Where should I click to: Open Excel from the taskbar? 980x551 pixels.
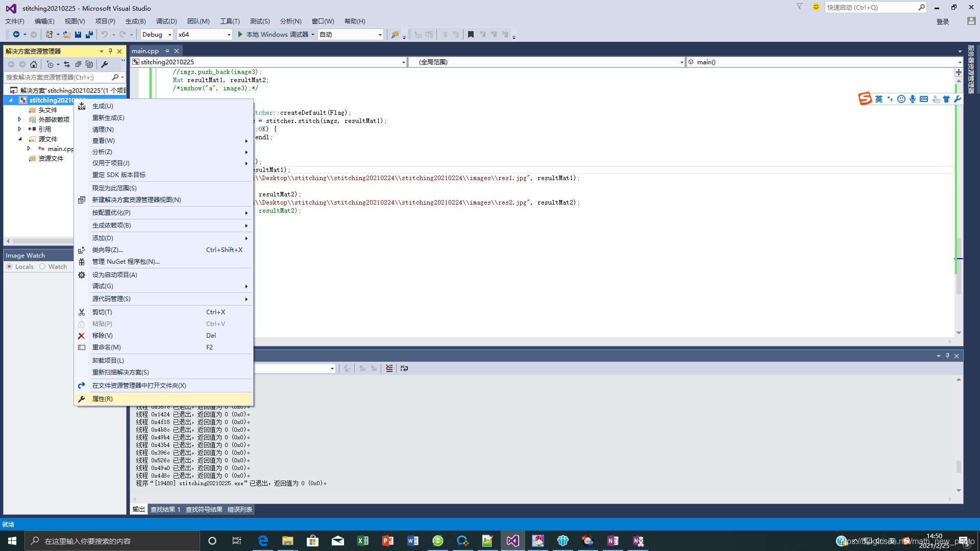coord(363,541)
